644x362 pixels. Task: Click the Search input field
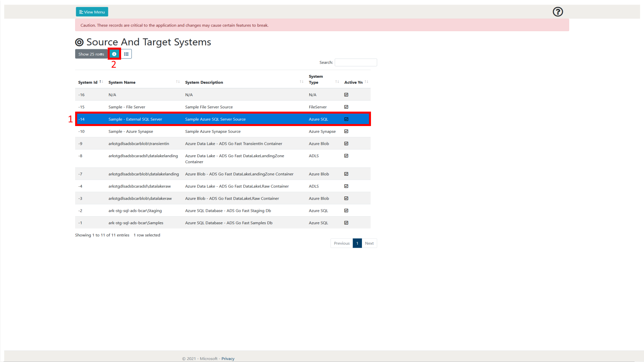(356, 62)
